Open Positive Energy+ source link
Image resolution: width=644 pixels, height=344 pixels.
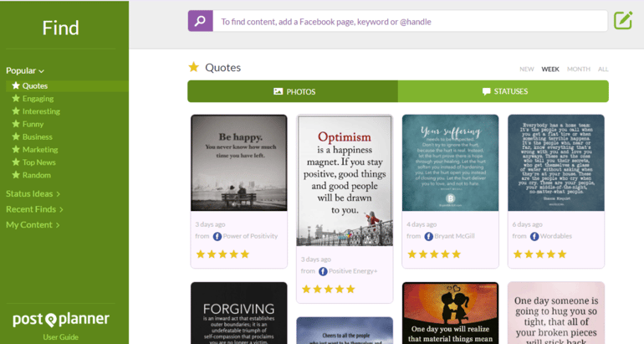tap(353, 271)
